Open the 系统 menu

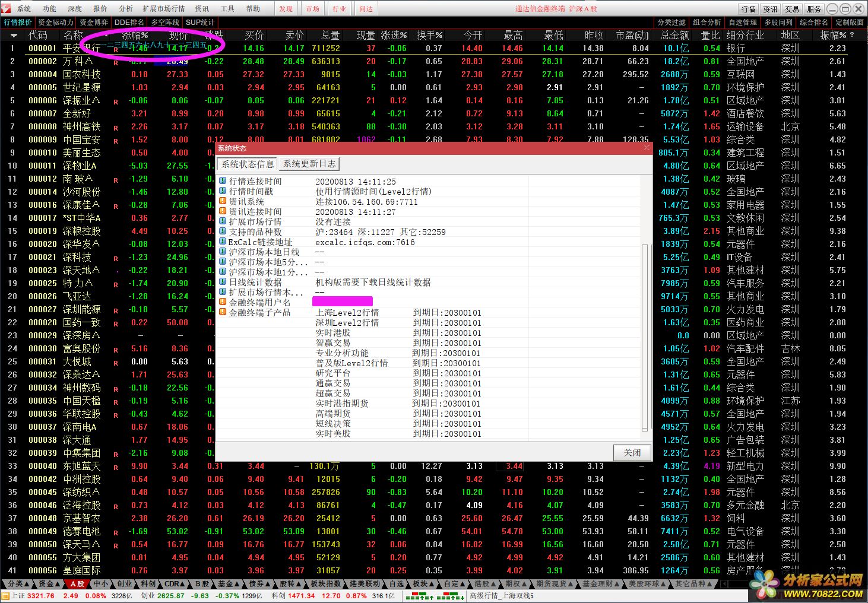pos(24,9)
